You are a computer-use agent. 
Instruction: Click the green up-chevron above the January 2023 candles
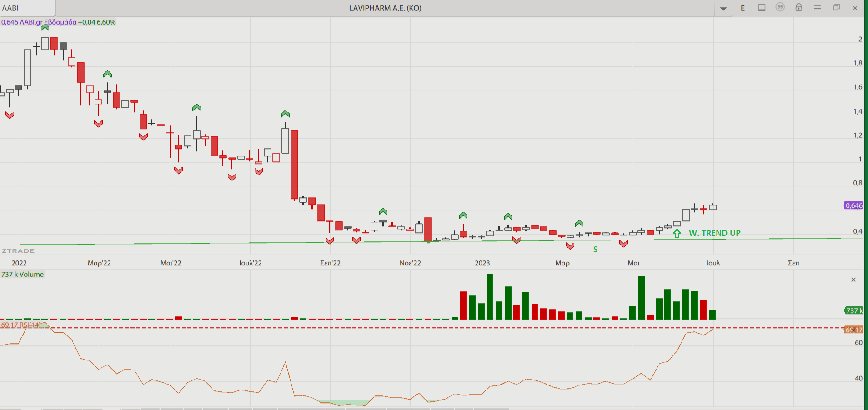coord(508,216)
